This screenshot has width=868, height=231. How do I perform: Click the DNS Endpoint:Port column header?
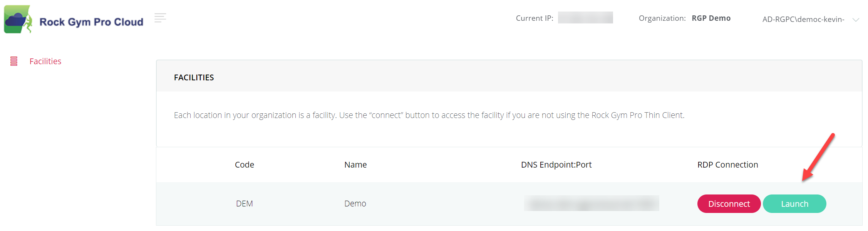556,165
